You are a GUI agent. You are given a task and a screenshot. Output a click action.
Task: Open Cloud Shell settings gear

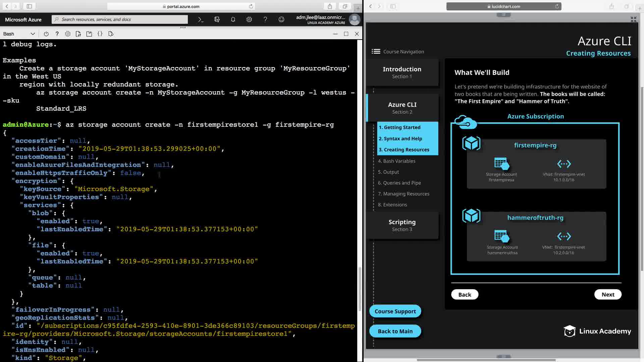point(68,34)
